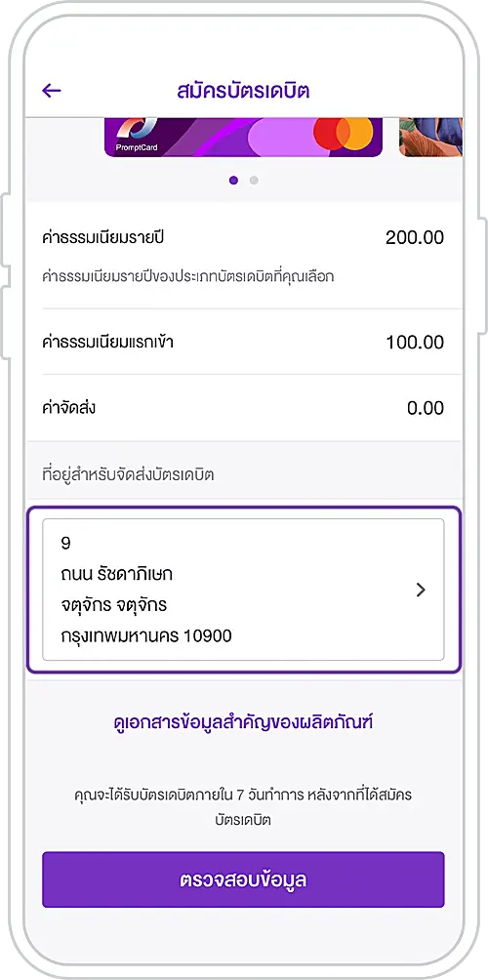
Task: Click the ค่าธรรมเนียมแรกเข้า row
Action: 243,342
